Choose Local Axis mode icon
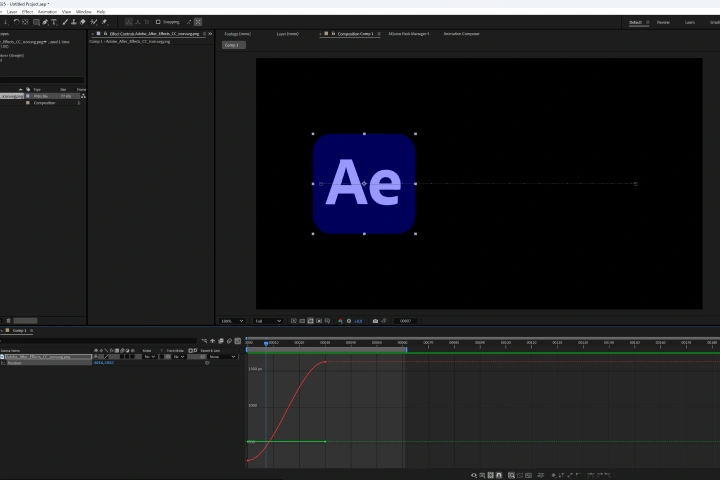Viewport: 720px width, 480px height. click(129, 22)
